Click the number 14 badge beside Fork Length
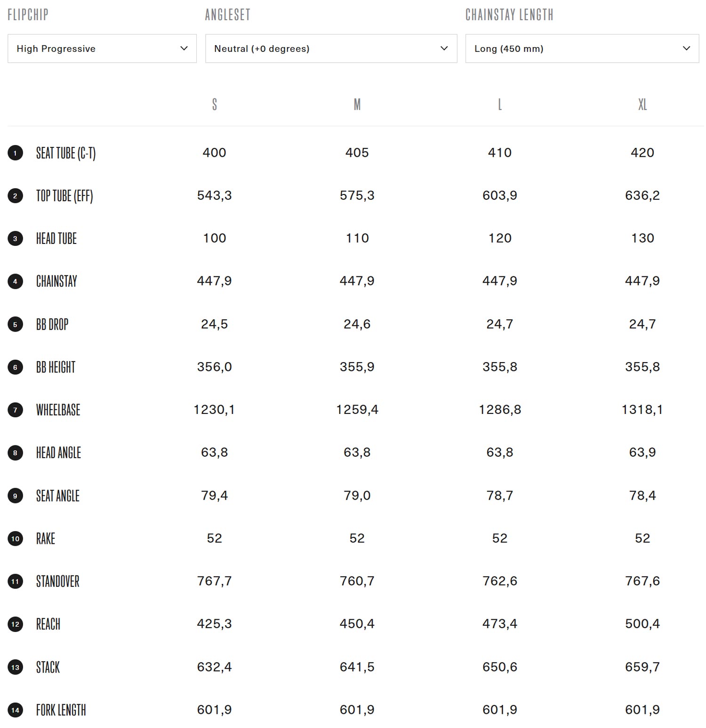The image size is (706, 728). 16,710
